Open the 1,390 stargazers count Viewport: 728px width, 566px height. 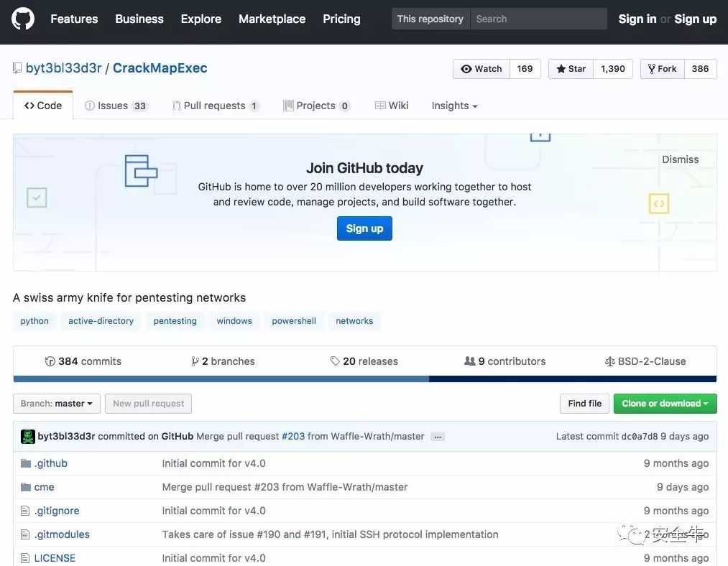(613, 69)
